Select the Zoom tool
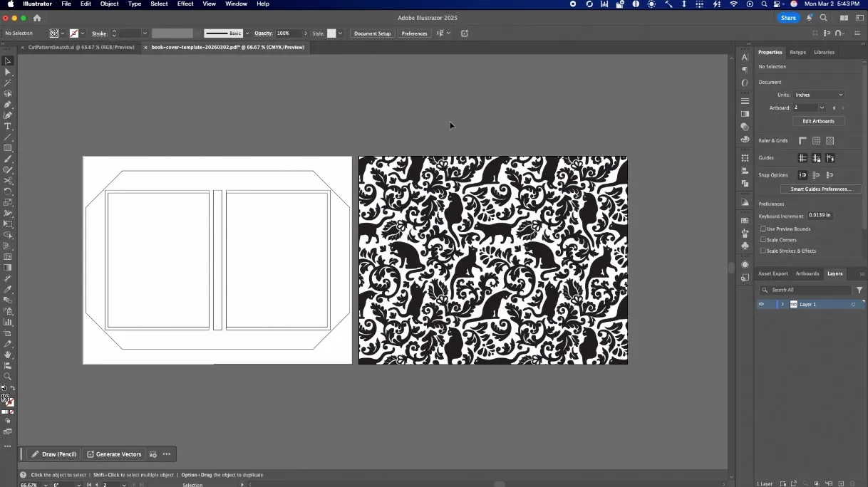 [x=8, y=377]
